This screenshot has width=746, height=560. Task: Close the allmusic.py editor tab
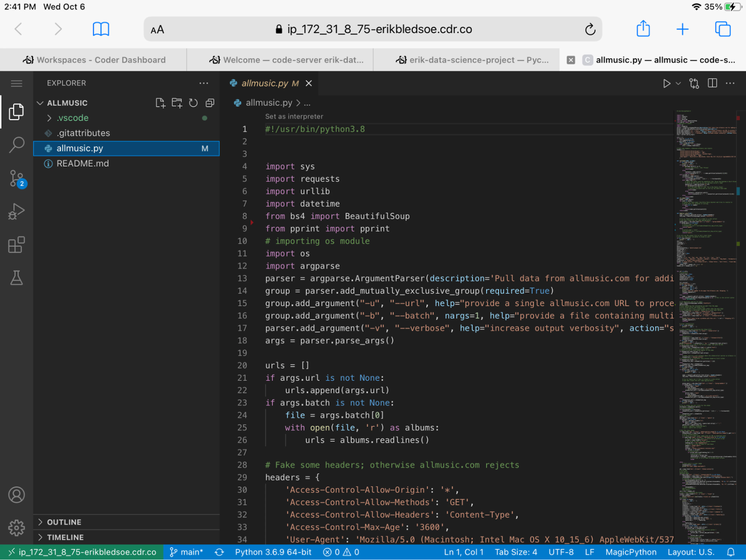[309, 83]
